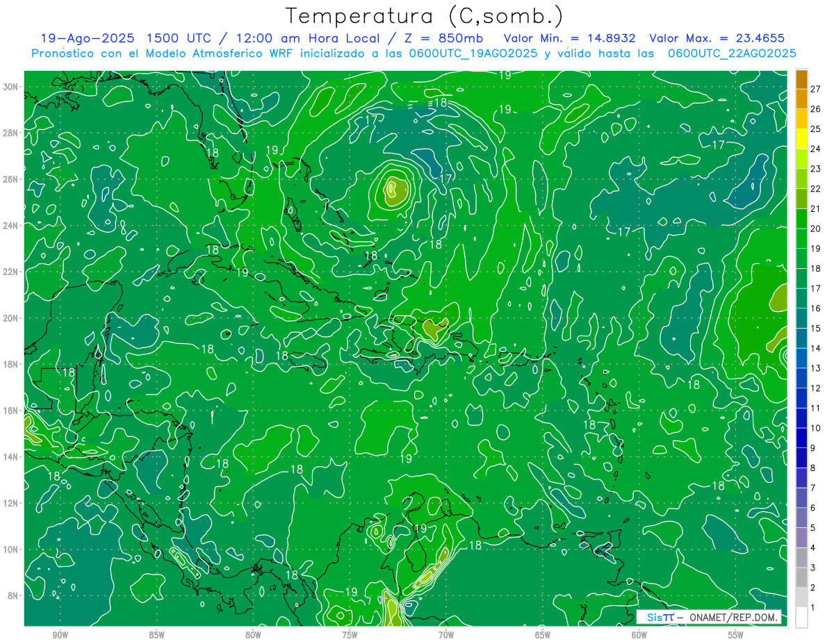Click legend scale value '15'
834x644 pixels.
815,328
